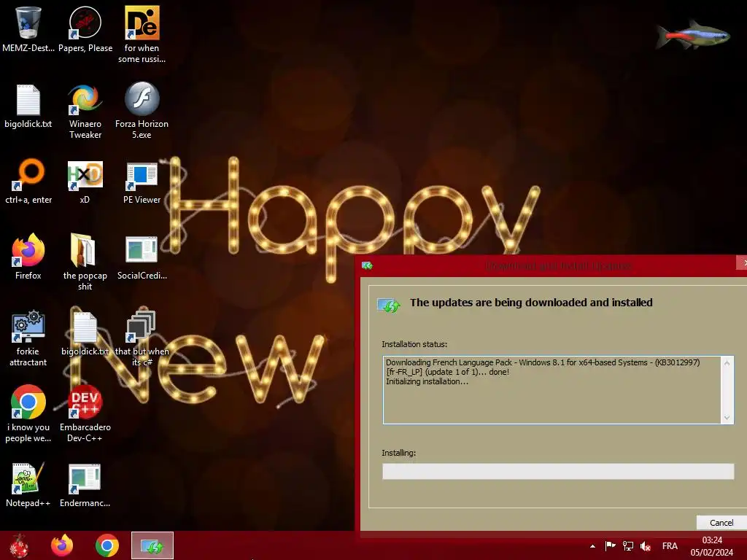The image size is (747, 560).
Task: Click the neon fish desktop gadget
Action: [x=693, y=35]
